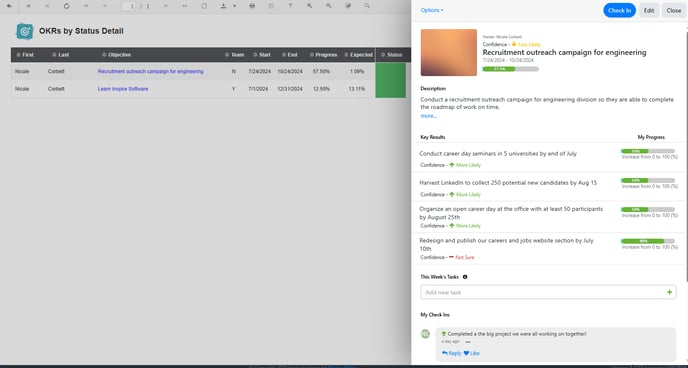This screenshot has width=688, height=368.
Task: Click the filter funnel icon in toolbar
Action: point(290,6)
